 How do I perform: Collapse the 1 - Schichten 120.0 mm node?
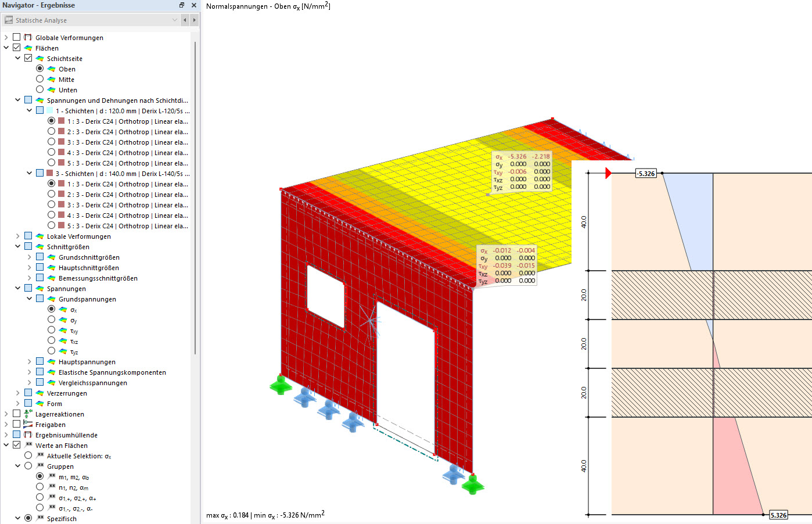(30, 110)
